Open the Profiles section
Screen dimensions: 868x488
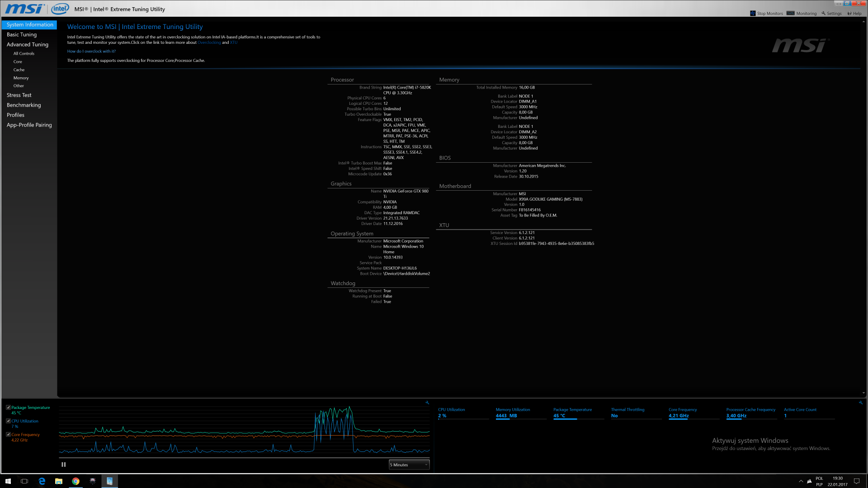[x=15, y=115]
